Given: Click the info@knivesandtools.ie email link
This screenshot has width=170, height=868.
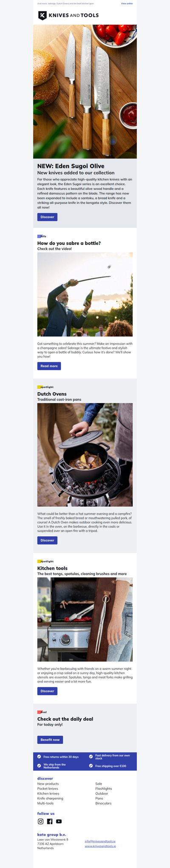Looking at the screenshot, I should 100,841.
